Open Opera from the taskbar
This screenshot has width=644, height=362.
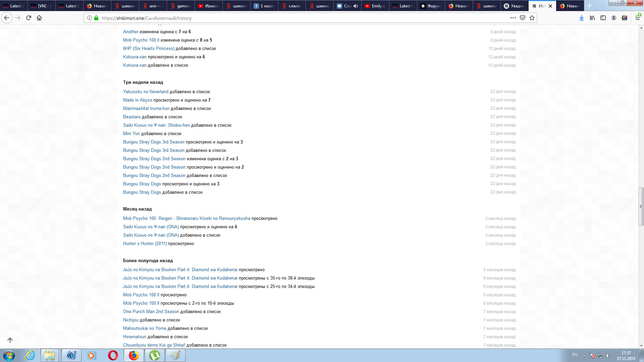(113, 355)
